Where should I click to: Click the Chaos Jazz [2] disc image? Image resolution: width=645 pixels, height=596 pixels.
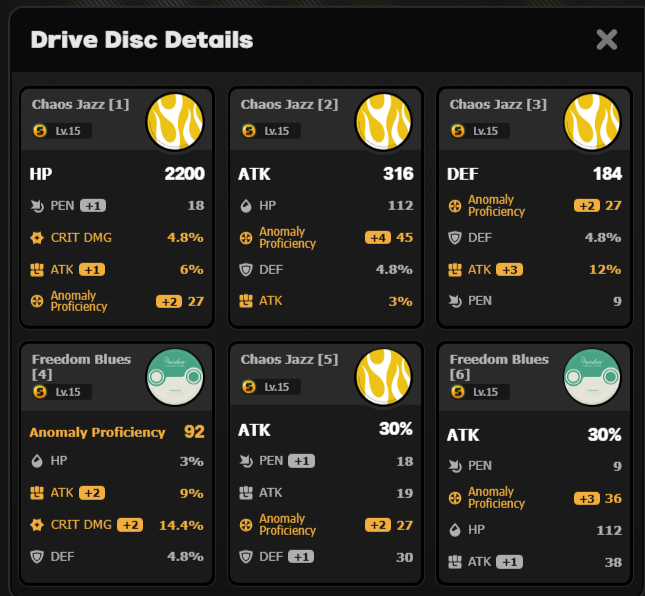pos(384,122)
